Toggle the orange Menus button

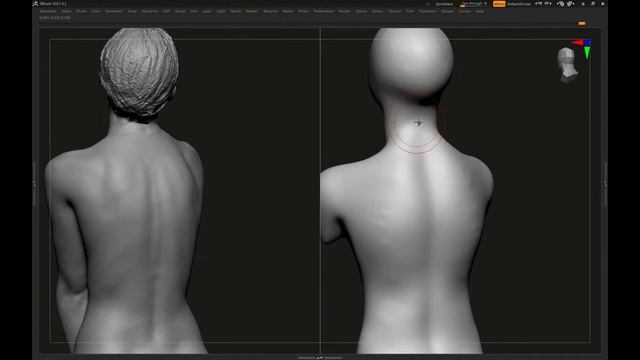(x=499, y=4)
